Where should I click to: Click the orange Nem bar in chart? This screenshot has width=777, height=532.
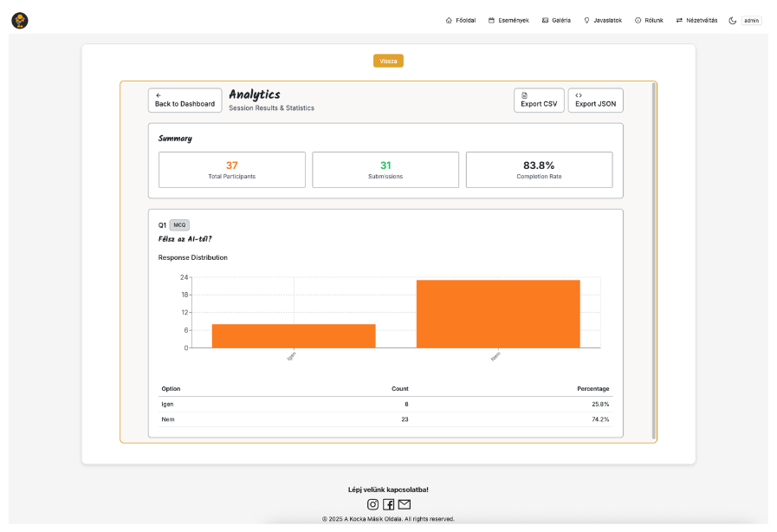497,314
